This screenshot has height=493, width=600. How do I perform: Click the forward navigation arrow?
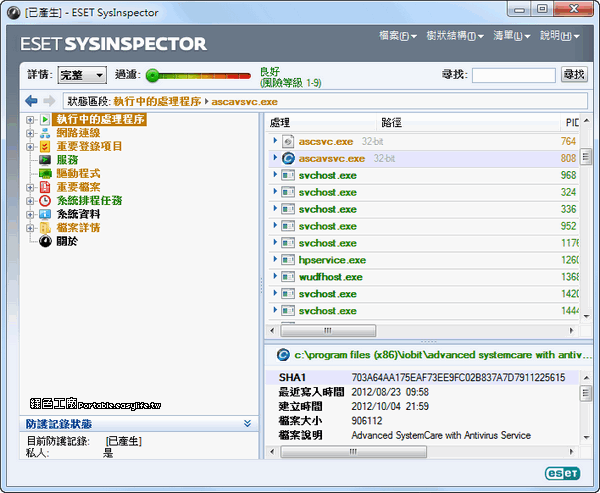coord(49,101)
